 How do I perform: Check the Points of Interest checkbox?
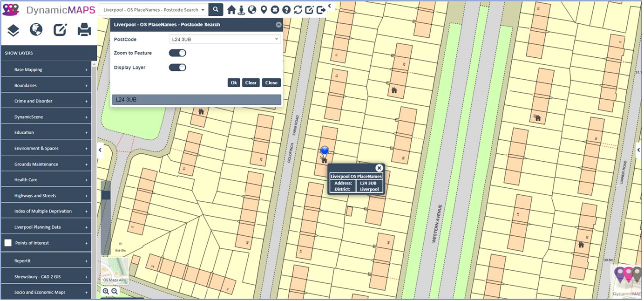point(8,243)
